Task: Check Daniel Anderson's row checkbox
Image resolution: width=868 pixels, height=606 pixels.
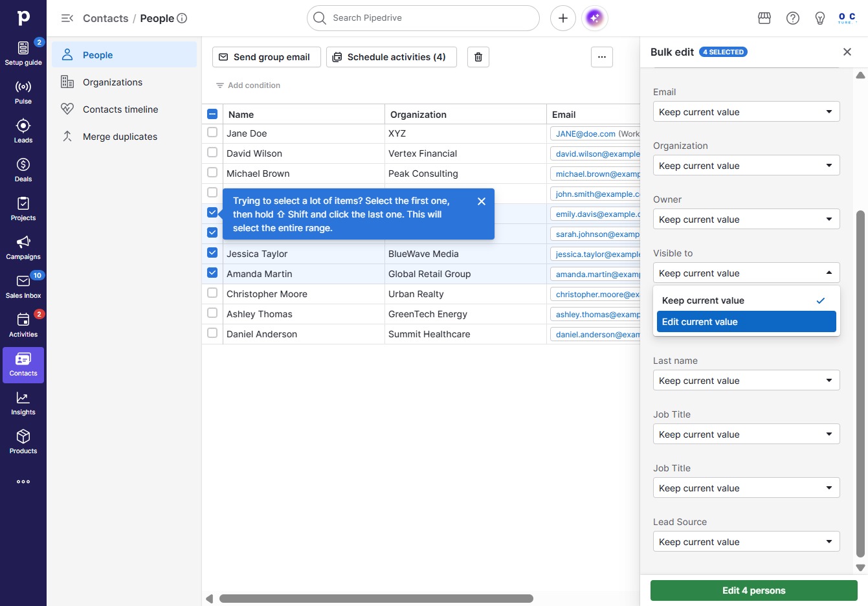Action: click(x=212, y=333)
